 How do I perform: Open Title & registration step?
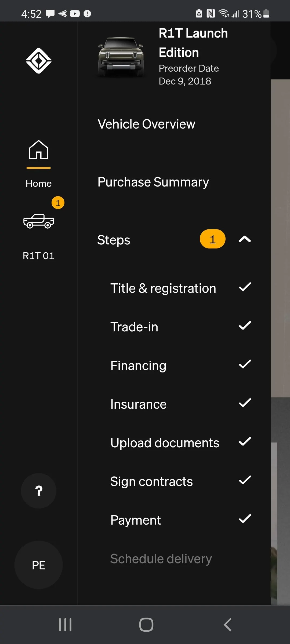[x=163, y=288]
